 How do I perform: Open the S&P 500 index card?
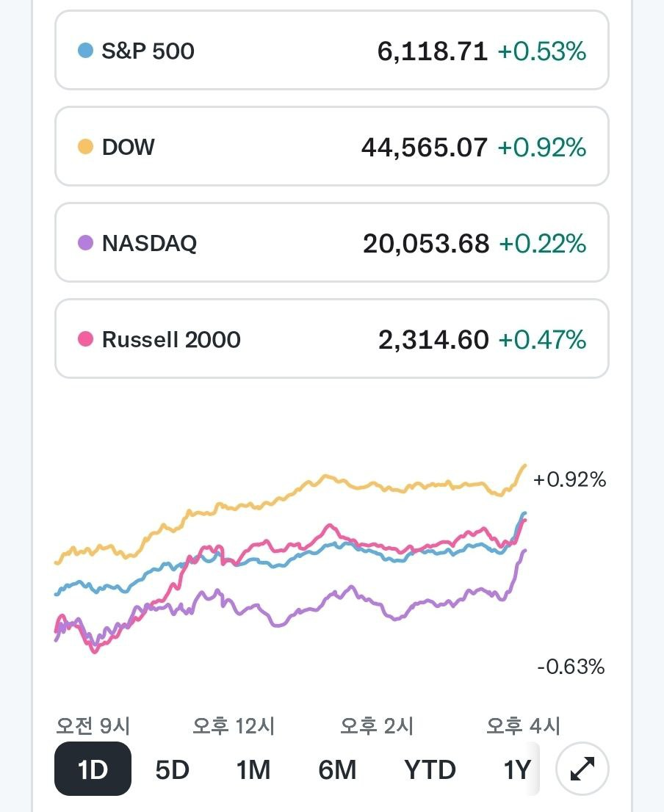[331, 50]
